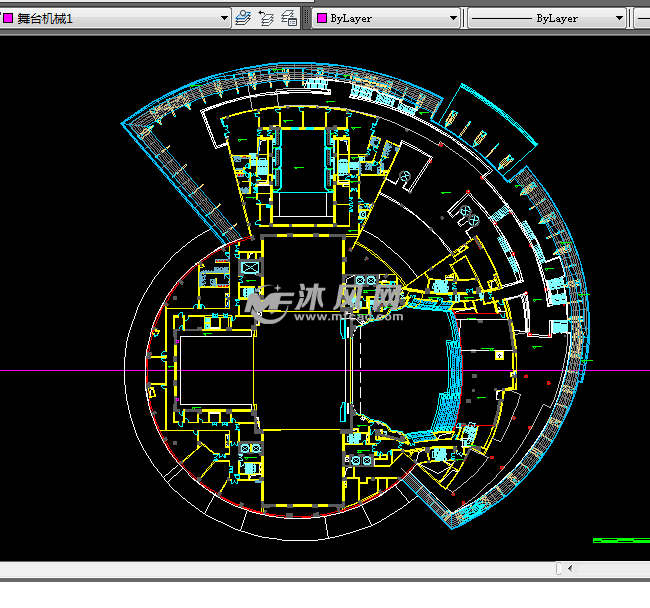
Task: Open the ByLayer linetype dropdown
Action: coord(546,19)
